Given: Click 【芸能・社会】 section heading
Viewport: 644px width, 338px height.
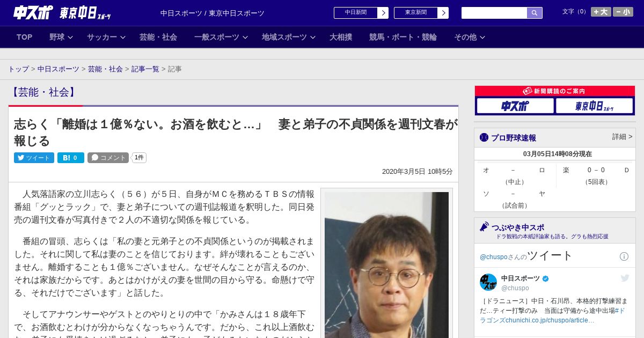Looking at the screenshot, I should [43, 92].
